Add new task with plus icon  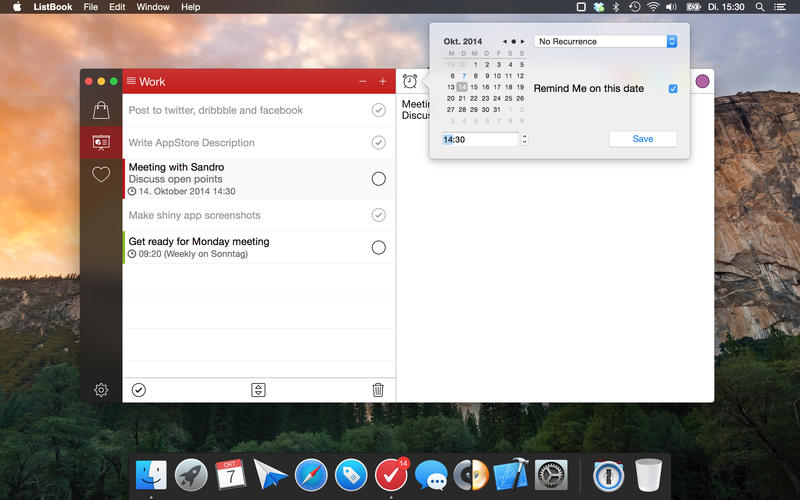[383, 82]
